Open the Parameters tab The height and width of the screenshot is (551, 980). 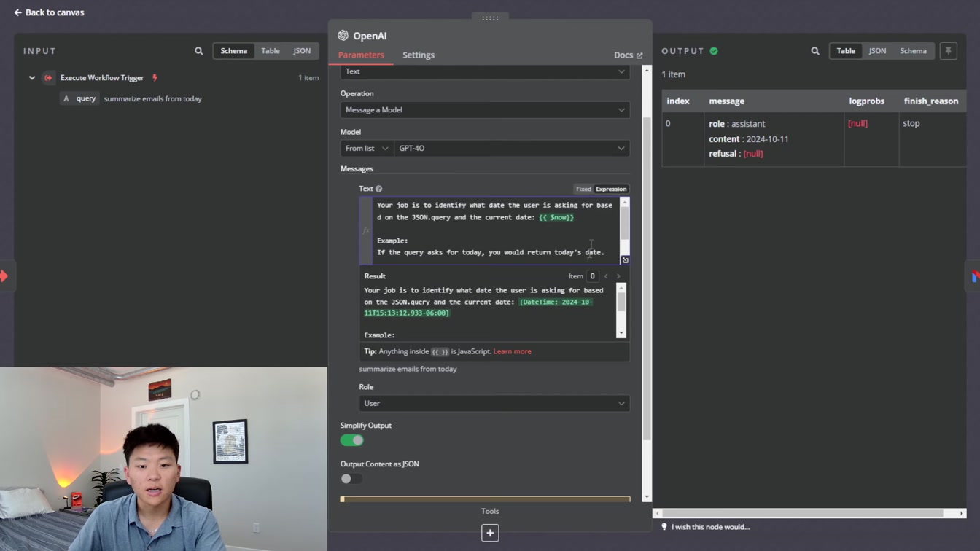pos(361,55)
